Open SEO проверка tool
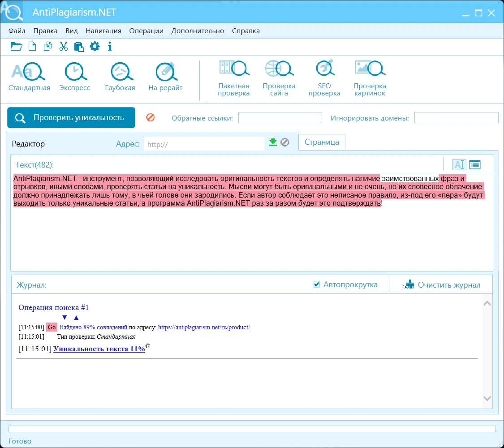 coord(324,78)
